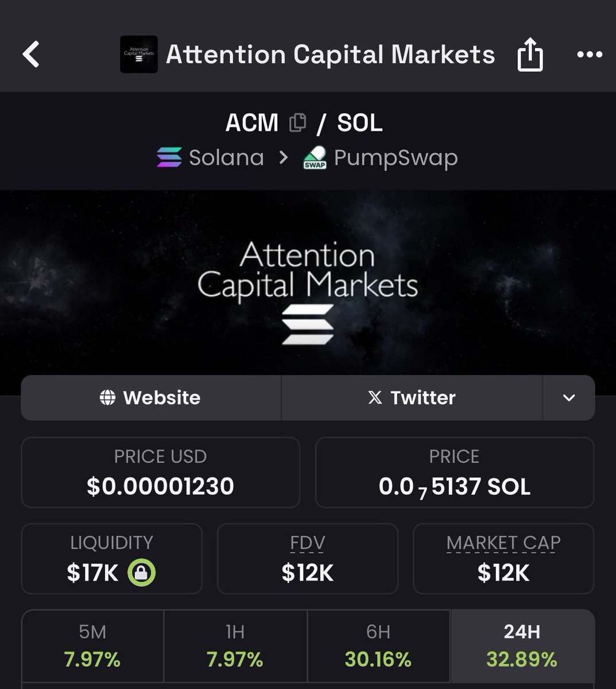The image size is (616, 689).
Task: Tap the underlined FDV label
Action: point(308,543)
